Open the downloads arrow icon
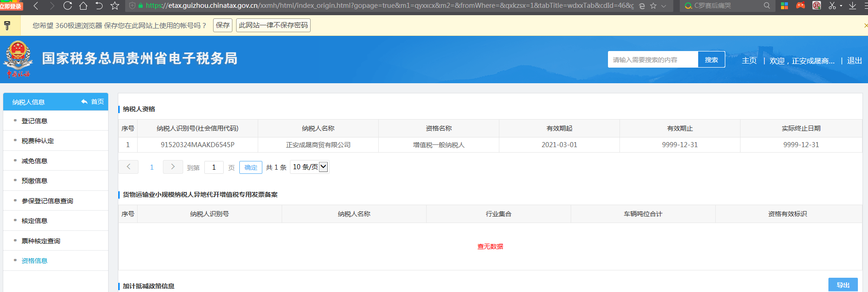This screenshot has height=292, width=868. pyautogui.click(x=852, y=6)
